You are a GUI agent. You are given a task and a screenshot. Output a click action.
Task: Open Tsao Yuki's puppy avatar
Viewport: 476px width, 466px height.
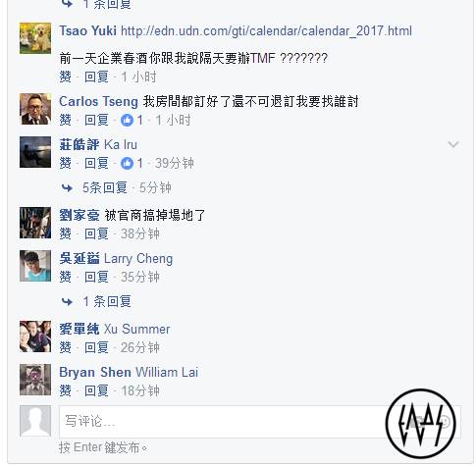(35, 38)
